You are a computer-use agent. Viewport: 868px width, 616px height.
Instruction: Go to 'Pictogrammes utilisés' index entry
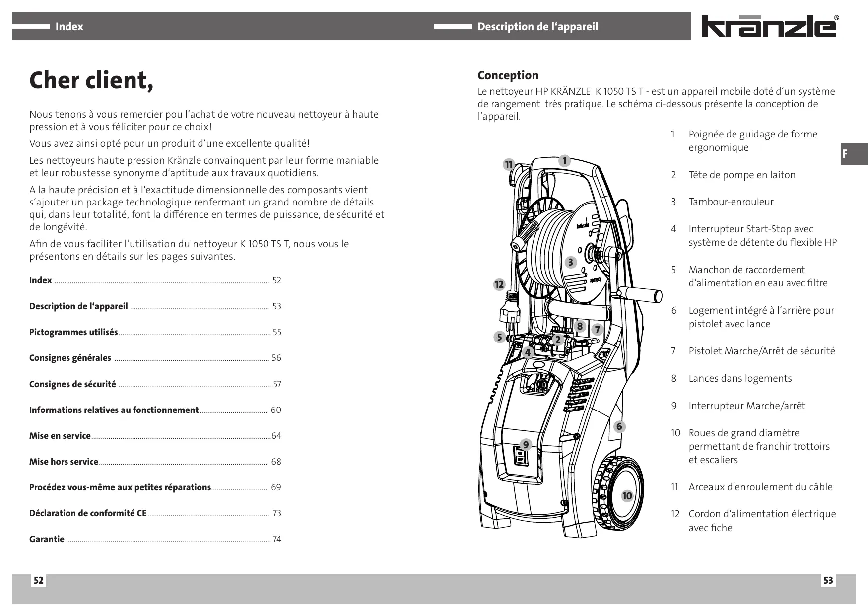[73, 332]
